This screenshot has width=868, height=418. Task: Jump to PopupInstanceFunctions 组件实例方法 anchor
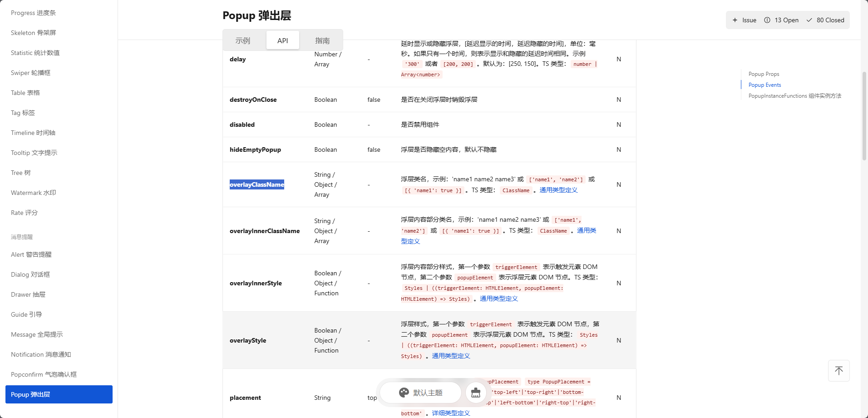(x=794, y=96)
